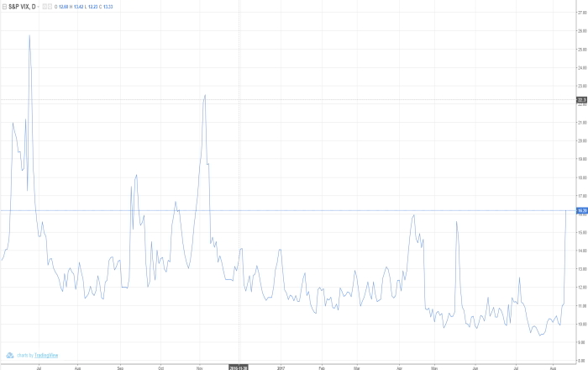Click the close value 13.33
The width and height of the screenshot is (588, 370).
pos(108,7)
